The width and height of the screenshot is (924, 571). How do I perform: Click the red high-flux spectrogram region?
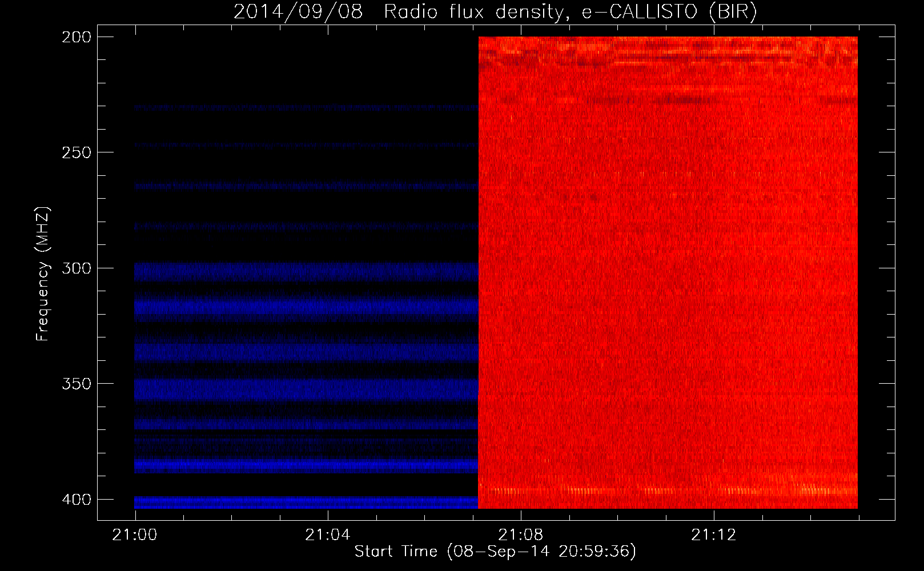668,272
